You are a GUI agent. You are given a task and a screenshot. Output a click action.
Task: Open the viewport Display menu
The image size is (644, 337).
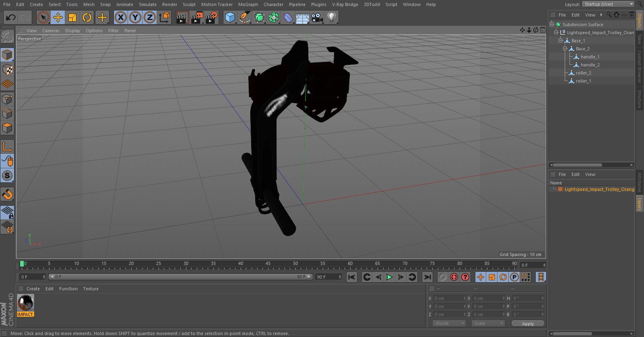point(72,31)
